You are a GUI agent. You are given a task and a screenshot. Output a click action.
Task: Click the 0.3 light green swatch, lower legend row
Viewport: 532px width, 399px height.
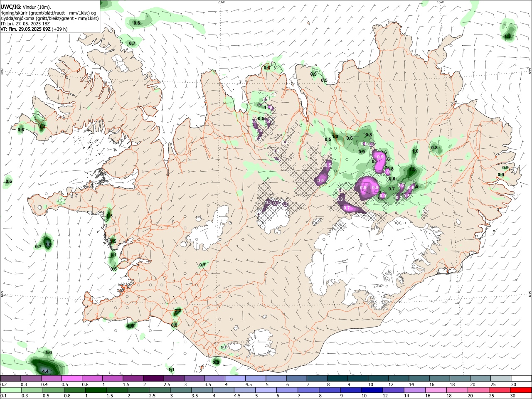pyautogui.click(x=32, y=390)
